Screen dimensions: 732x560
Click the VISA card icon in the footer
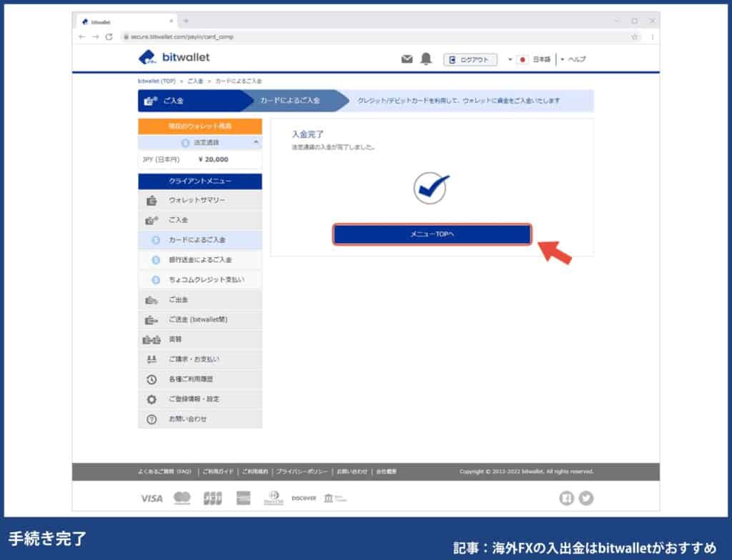[x=151, y=498]
